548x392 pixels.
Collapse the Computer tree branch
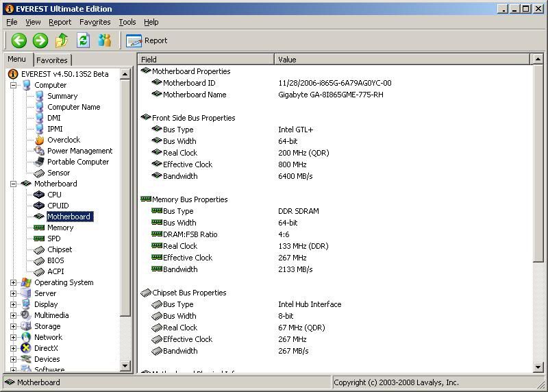[x=13, y=85]
